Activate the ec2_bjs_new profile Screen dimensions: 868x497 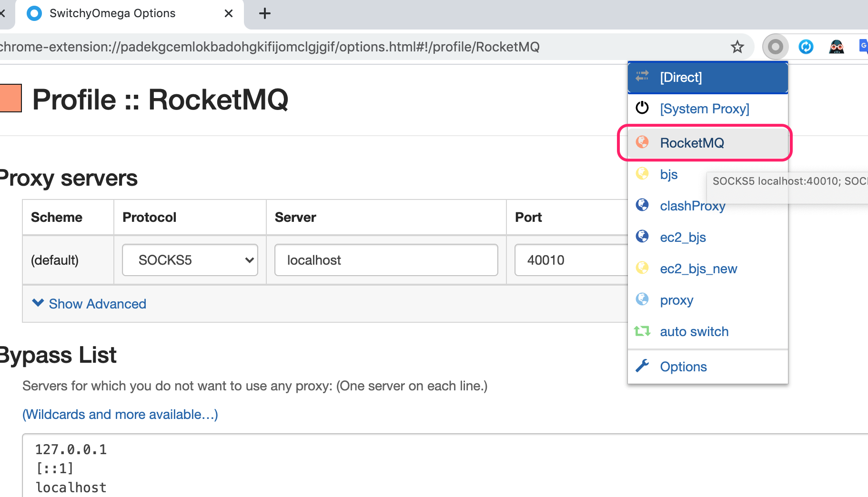(707, 268)
